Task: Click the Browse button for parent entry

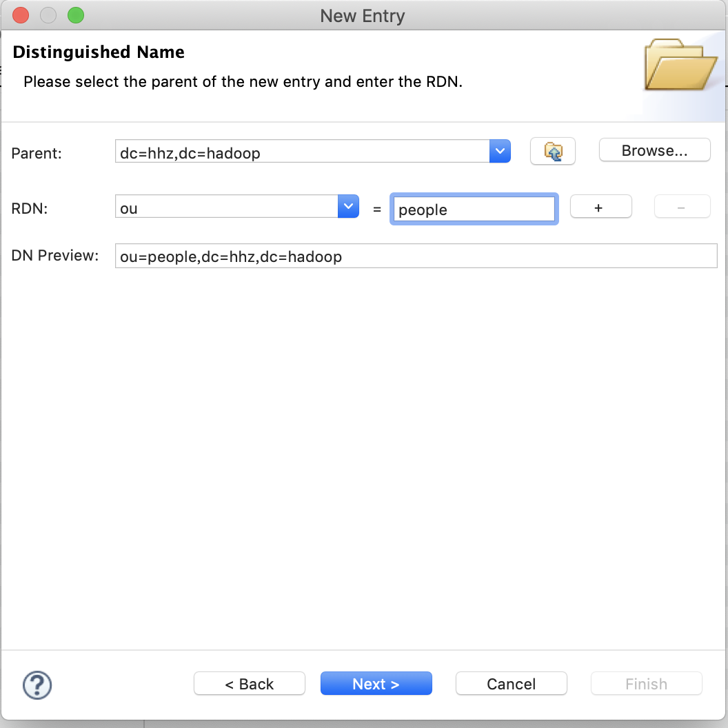Action: click(654, 150)
